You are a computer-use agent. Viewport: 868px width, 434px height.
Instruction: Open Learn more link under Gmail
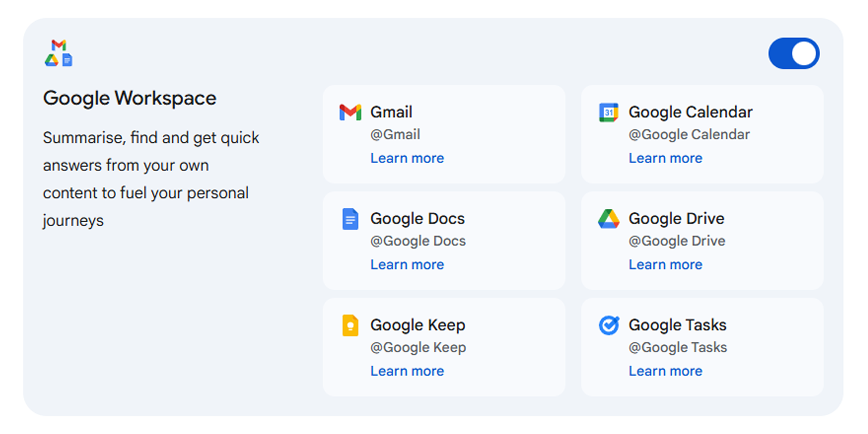pos(407,158)
